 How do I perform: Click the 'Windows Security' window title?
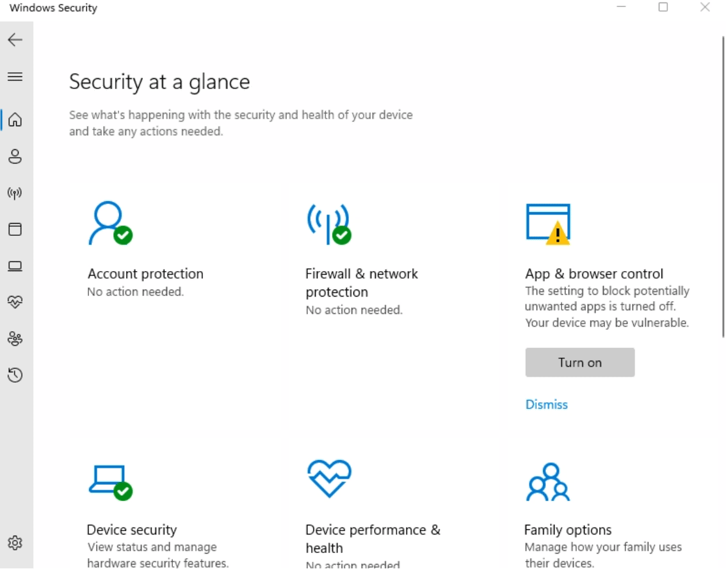coord(53,8)
